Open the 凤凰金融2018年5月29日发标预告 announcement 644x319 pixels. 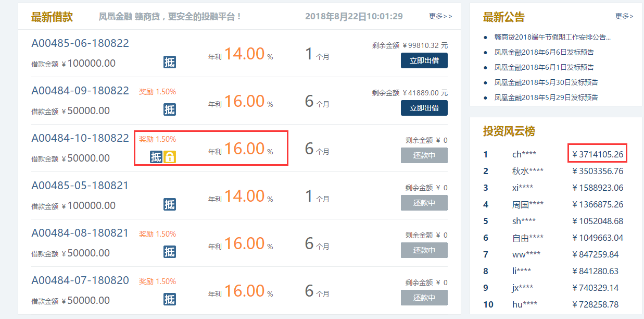pos(546,97)
